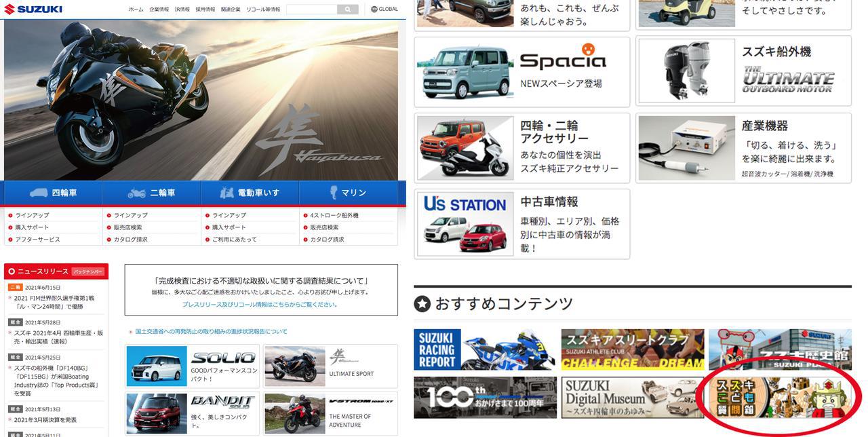Open the DF140BG Top Products news item

coord(56,381)
